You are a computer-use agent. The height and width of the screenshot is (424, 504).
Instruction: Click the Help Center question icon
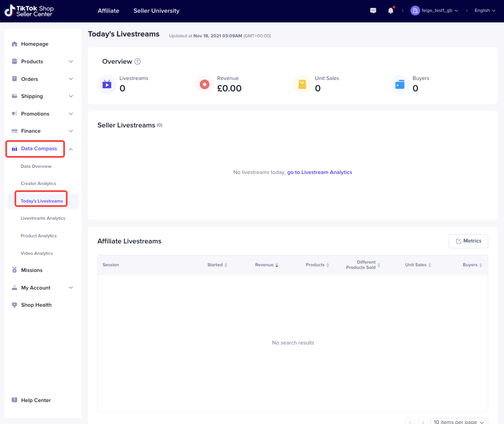14,400
